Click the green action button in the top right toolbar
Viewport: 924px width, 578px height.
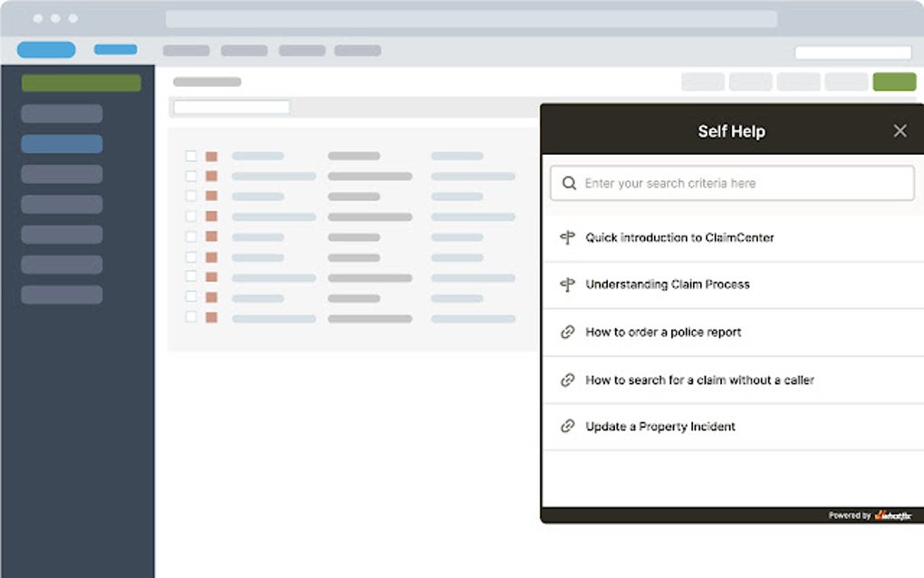click(894, 82)
